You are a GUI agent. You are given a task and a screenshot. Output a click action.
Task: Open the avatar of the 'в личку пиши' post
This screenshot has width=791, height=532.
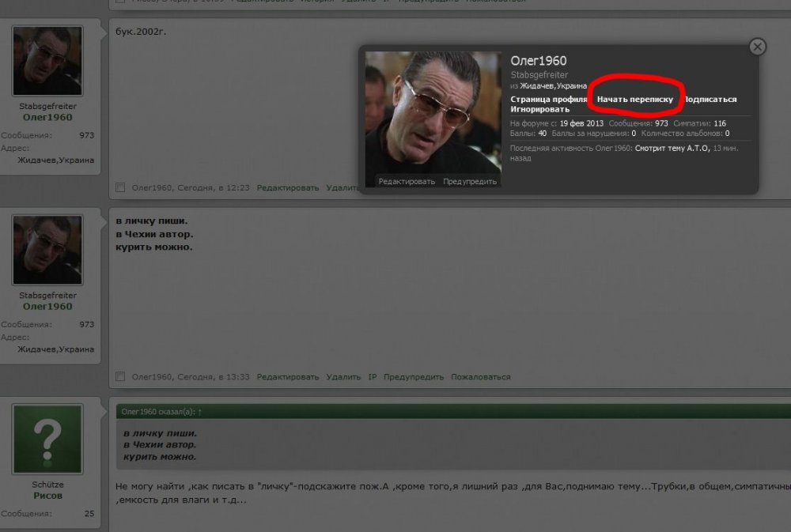coord(47,250)
